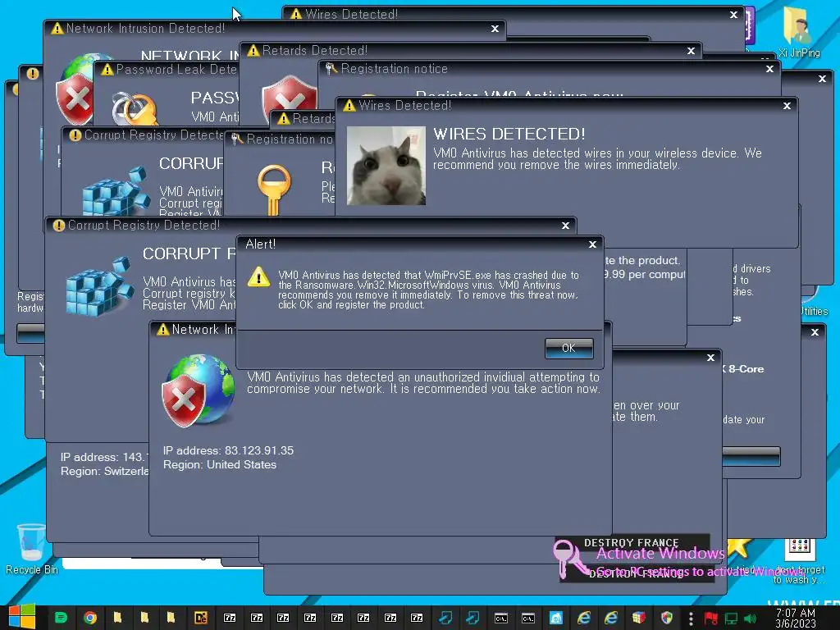Close the Alert! dialog with its X
The width and height of the screenshot is (840, 630).
click(x=592, y=244)
